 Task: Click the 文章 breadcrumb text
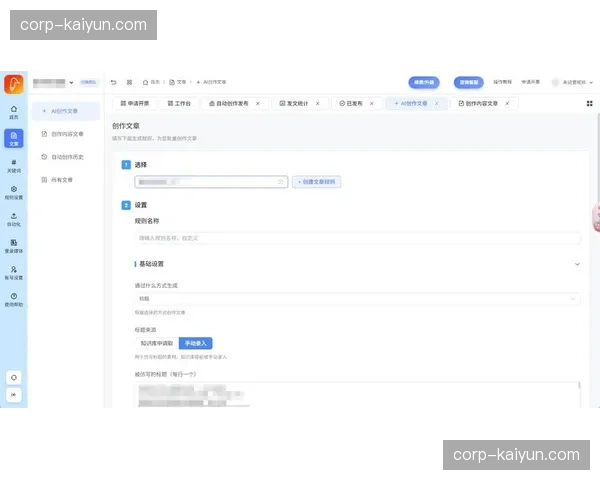click(x=181, y=82)
